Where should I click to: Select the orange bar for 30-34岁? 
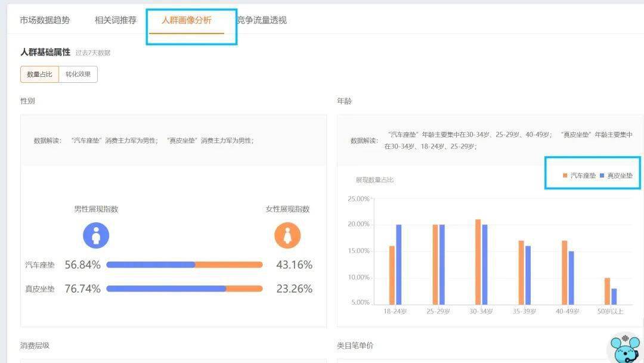point(478,262)
